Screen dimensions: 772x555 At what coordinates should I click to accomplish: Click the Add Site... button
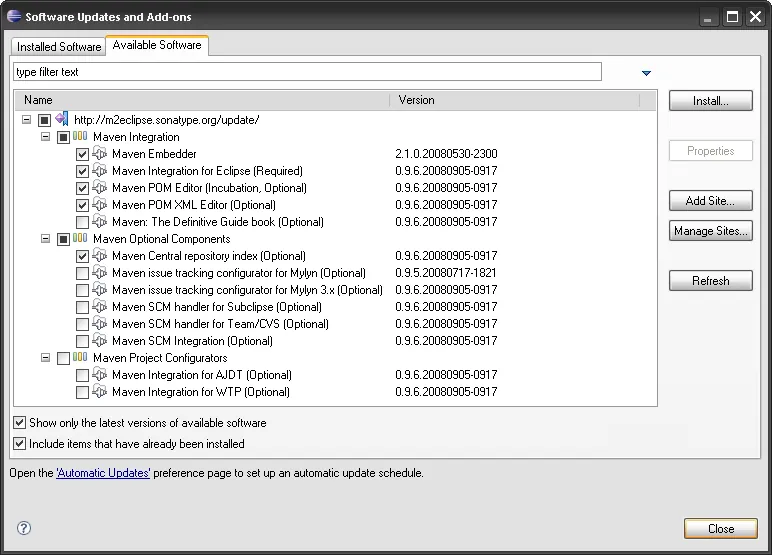710,200
